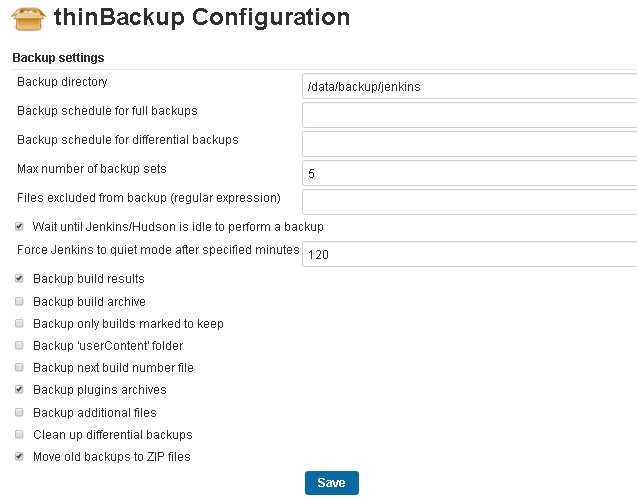Enable Backup build archive
This screenshot has height=498, width=637.
coord(19,301)
